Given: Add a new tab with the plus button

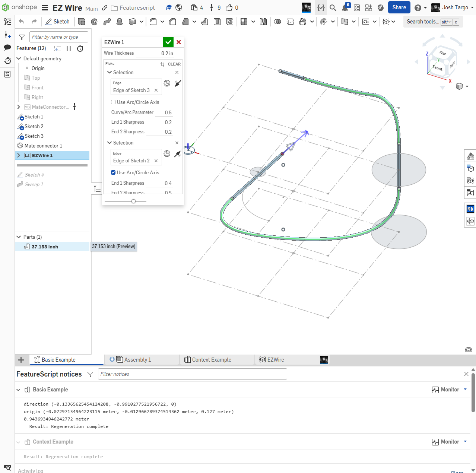Looking at the screenshot, I should click(x=21, y=360).
